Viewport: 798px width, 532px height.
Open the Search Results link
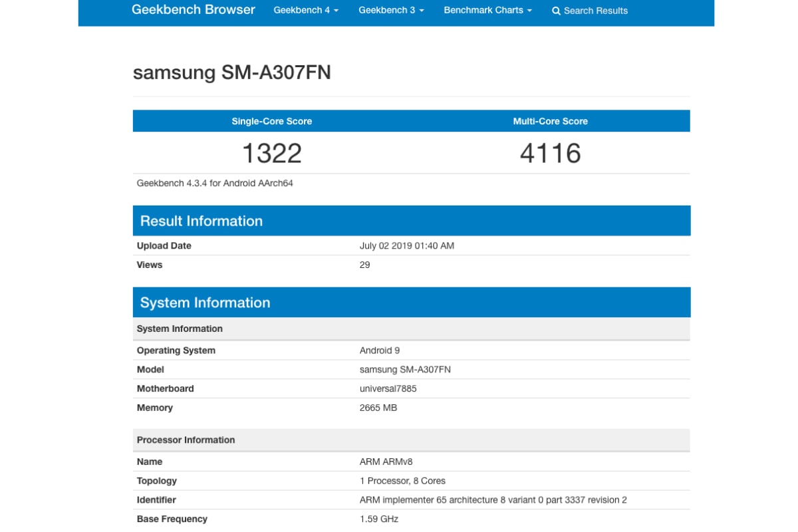click(x=595, y=11)
